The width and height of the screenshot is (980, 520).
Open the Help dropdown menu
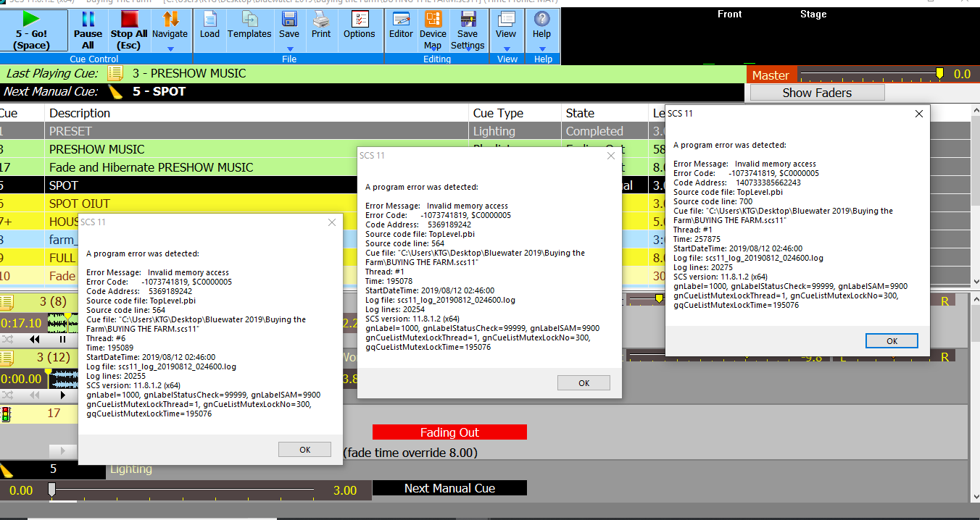tap(541, 49)
